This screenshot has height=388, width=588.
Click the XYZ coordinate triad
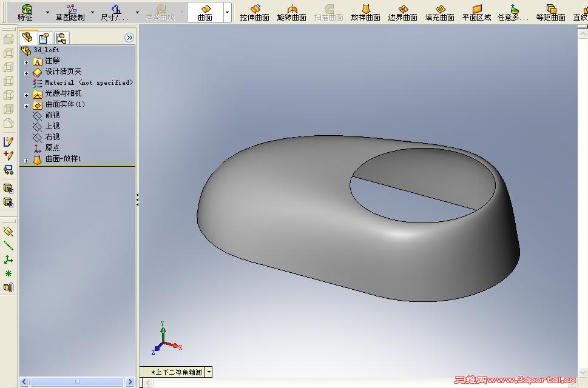click(x=166, y=338)
